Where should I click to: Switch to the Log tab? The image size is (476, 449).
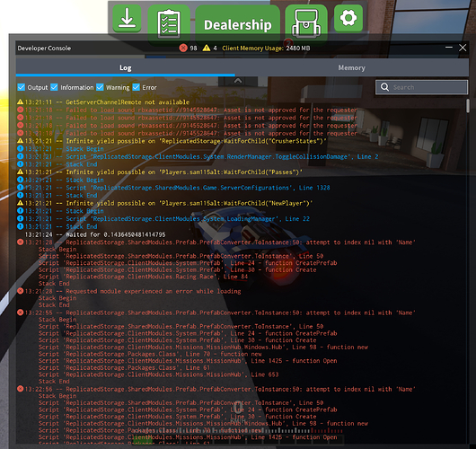(x=126, y=67)
